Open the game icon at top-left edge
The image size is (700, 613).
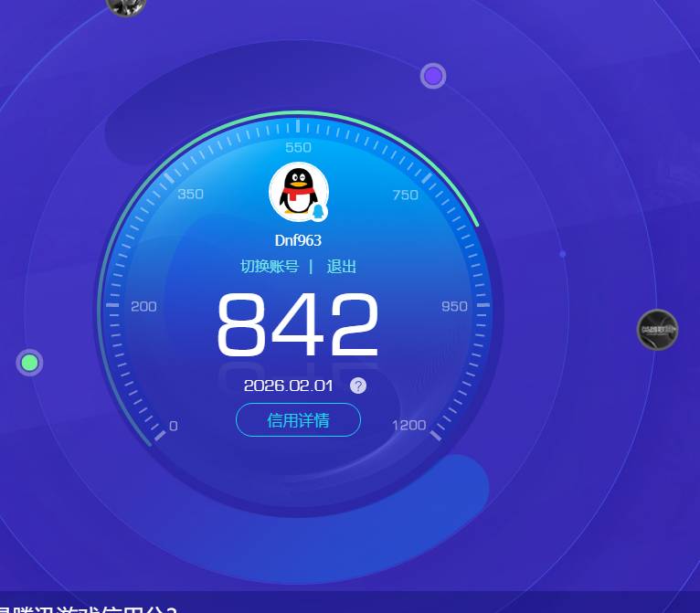tap(126, 5)
